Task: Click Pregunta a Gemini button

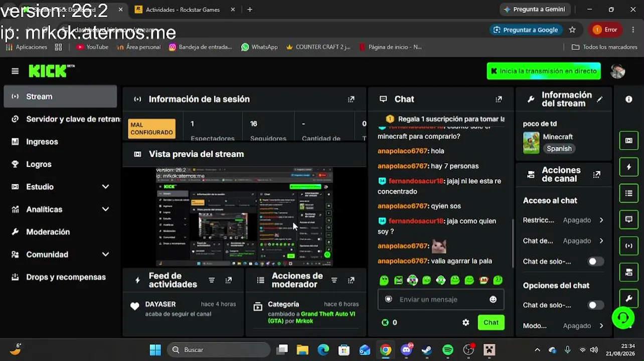Action: click(x=535, y=10)
